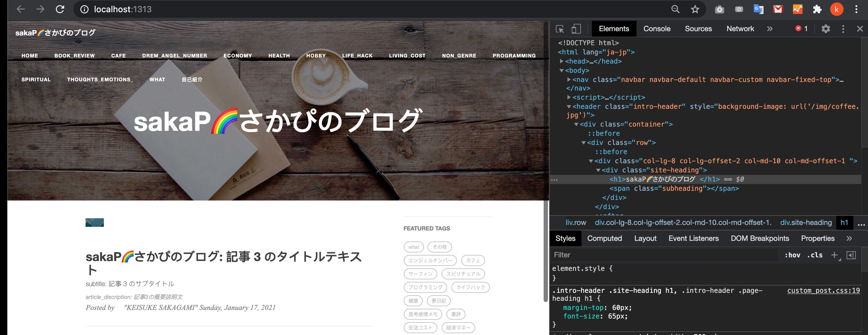
Task: Activate the element inspector picker icon
Action: pos(560,29)
